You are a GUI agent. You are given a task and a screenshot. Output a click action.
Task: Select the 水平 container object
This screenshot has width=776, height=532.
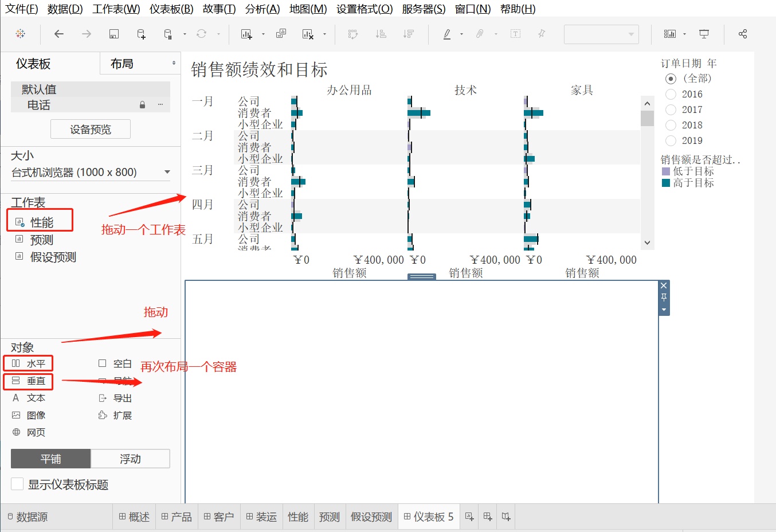coord(29,363)
